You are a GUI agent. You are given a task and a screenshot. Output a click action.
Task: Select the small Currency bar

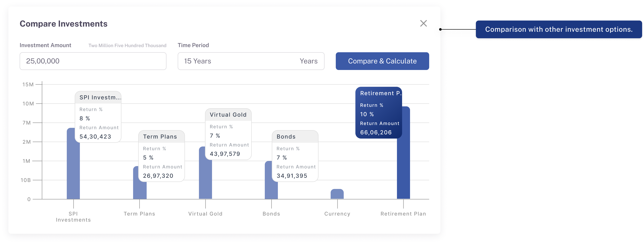(337, 194)
